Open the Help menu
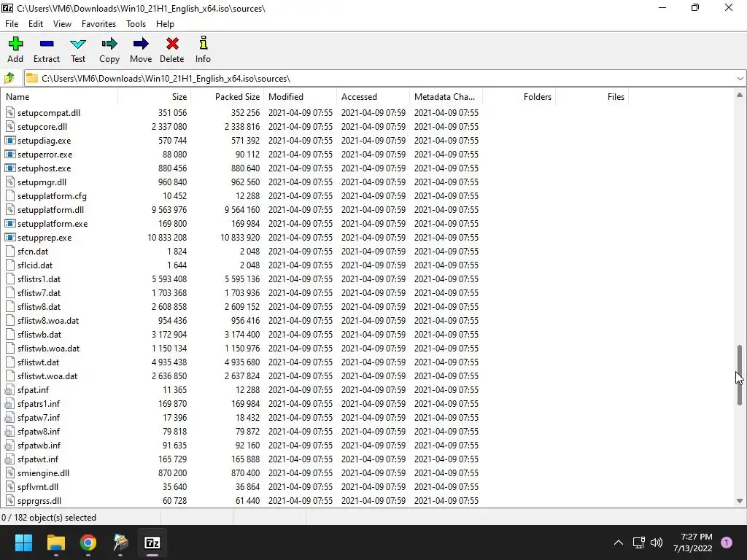The height and width of the screenshot is (560, 747). 165,24
